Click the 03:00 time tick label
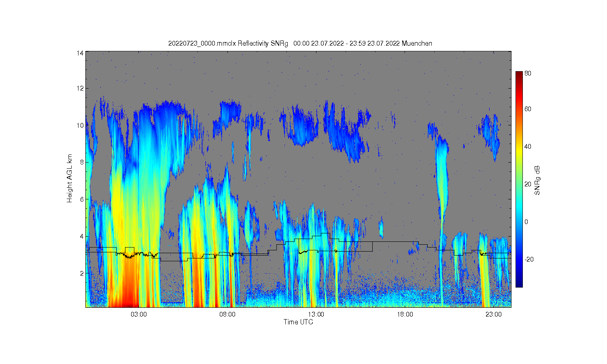The image size is (607, 364). tap(139, 315)
